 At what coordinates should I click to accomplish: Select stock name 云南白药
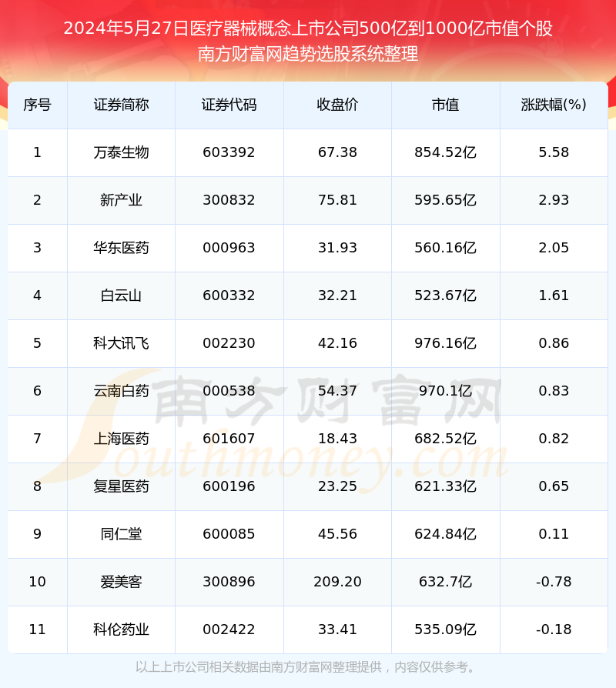[x=121, y=391]
